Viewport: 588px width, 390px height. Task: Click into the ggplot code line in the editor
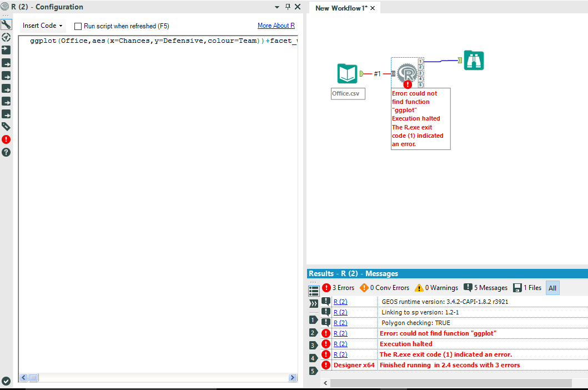(163, 41)
